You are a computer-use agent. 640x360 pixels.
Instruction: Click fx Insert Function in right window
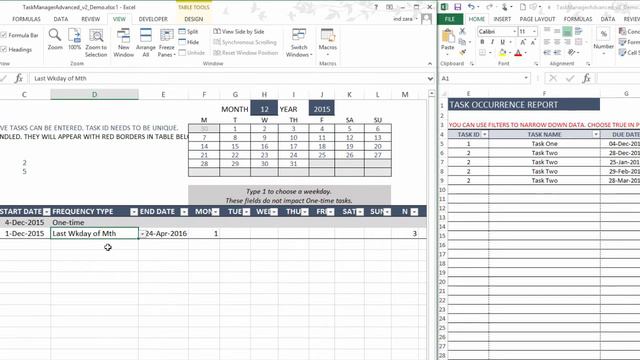tap(587, 78)
